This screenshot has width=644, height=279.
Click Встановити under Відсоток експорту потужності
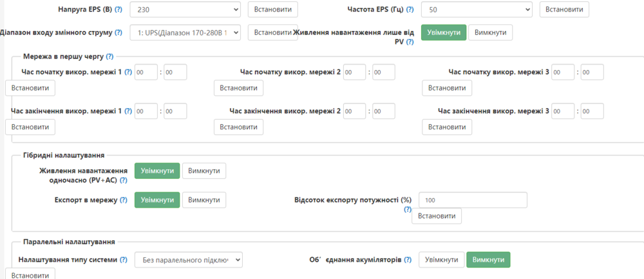pyautogui.click(x=437, y=216)
